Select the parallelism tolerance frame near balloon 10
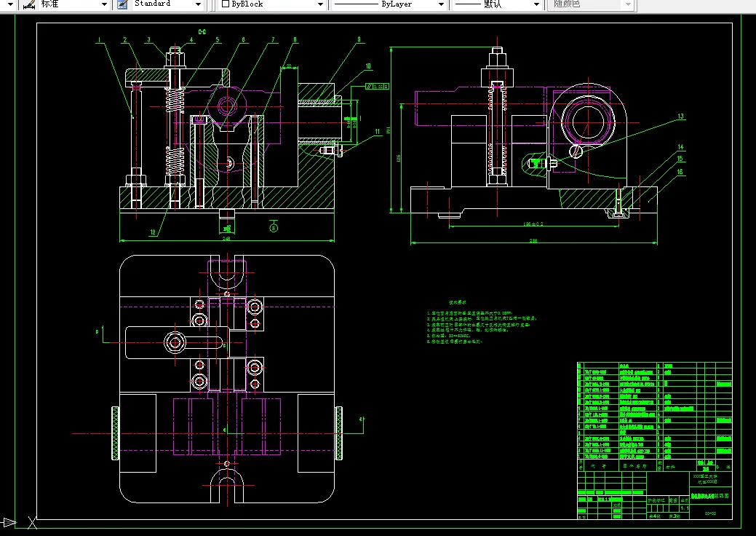Image resolution: width=756 pixels, height=536 pixels. [377, 87]
